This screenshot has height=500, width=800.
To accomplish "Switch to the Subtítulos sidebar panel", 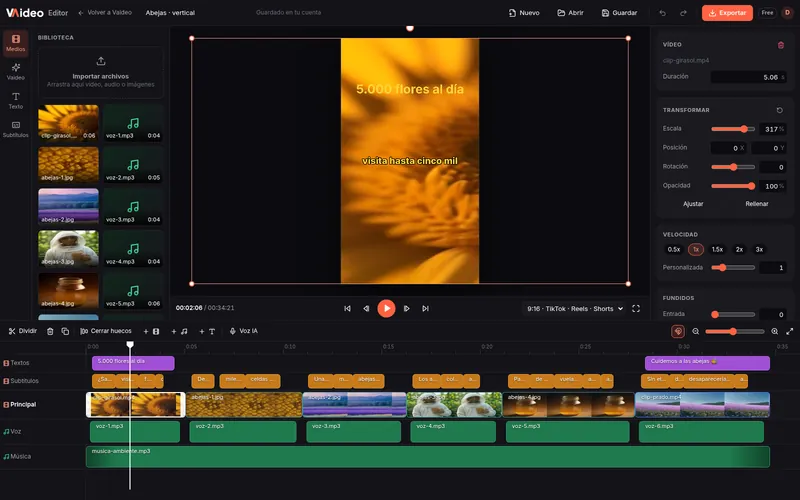I will click(x=15, y=129).
